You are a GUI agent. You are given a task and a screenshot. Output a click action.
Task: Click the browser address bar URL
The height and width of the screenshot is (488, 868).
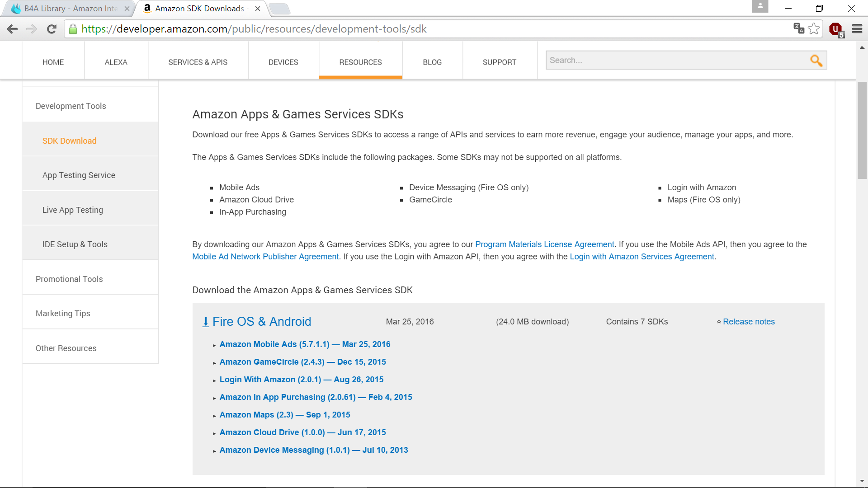(254, 29)
